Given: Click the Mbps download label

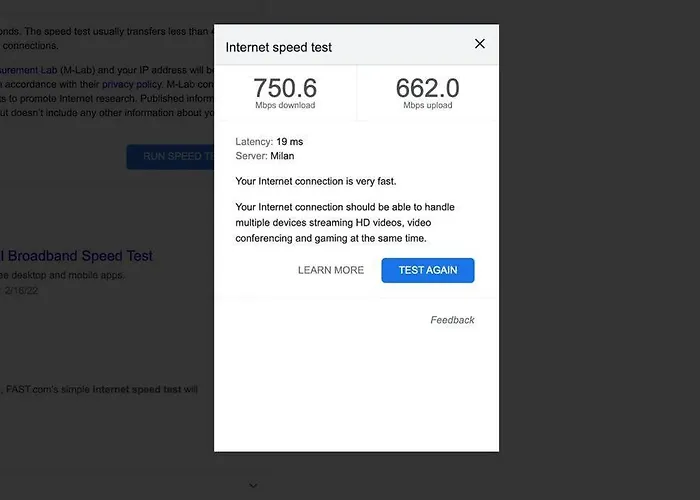Looking at the screenshot, I should pos(285,105).
